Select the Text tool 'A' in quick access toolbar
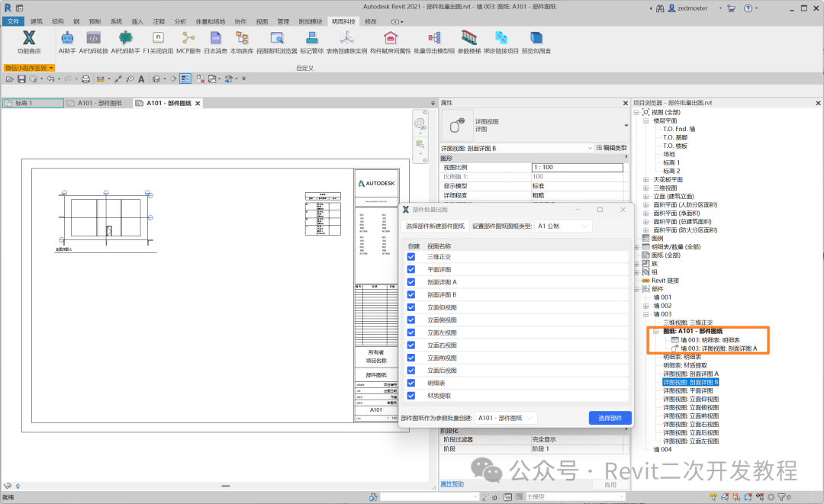The width and height of the screenshot is (824, 504). 141,79
